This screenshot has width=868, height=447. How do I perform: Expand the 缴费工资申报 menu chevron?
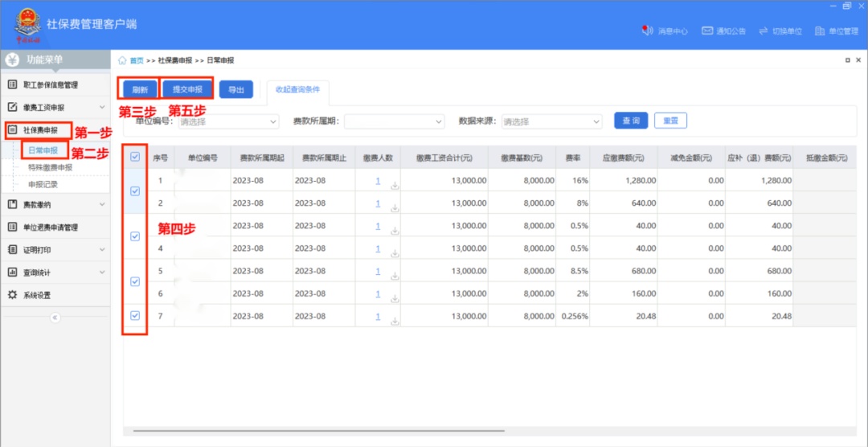click(102, 107)
